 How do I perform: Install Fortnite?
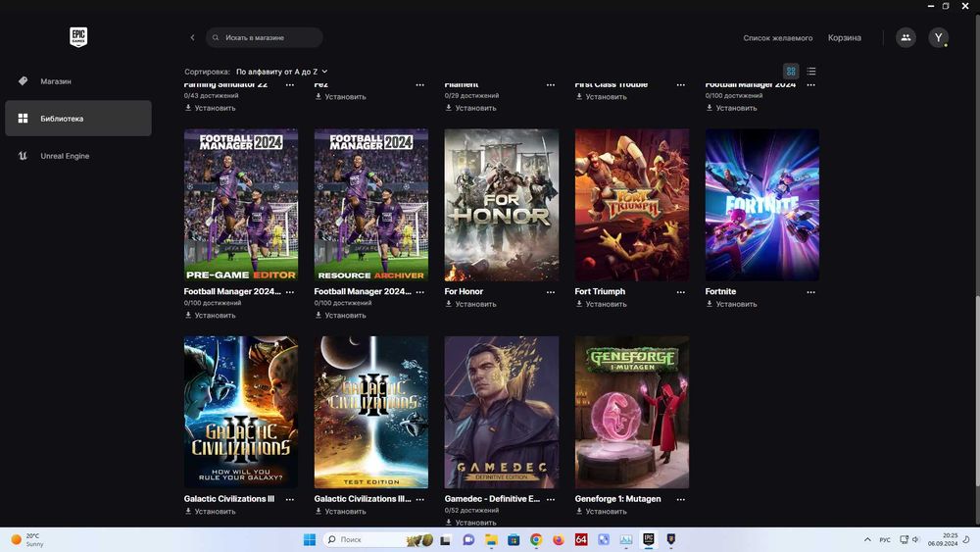(x=731, y=305)
